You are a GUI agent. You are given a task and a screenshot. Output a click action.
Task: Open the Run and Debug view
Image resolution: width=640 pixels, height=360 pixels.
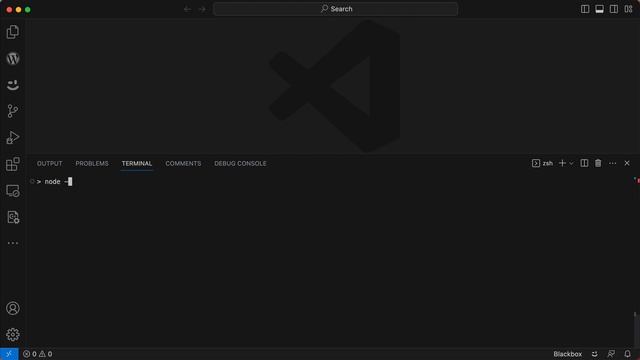click(x=13, y=138)
